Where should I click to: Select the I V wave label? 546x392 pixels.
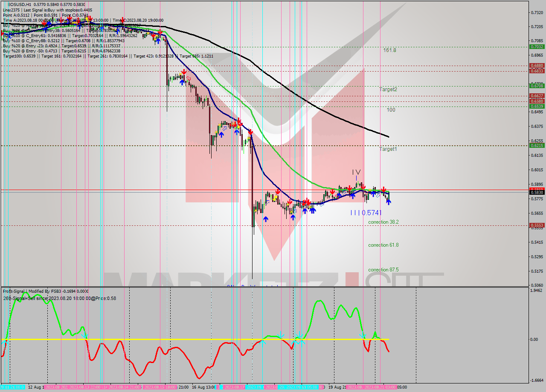(357, 172)
